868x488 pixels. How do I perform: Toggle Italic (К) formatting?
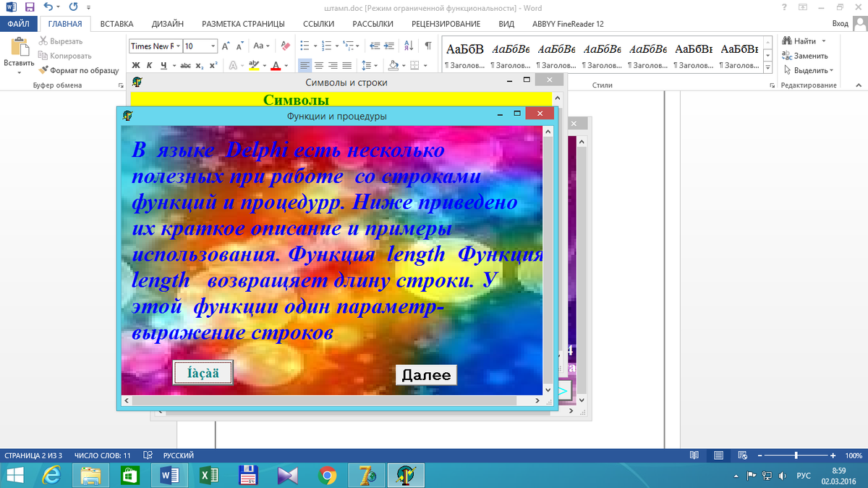click(150, 65)
